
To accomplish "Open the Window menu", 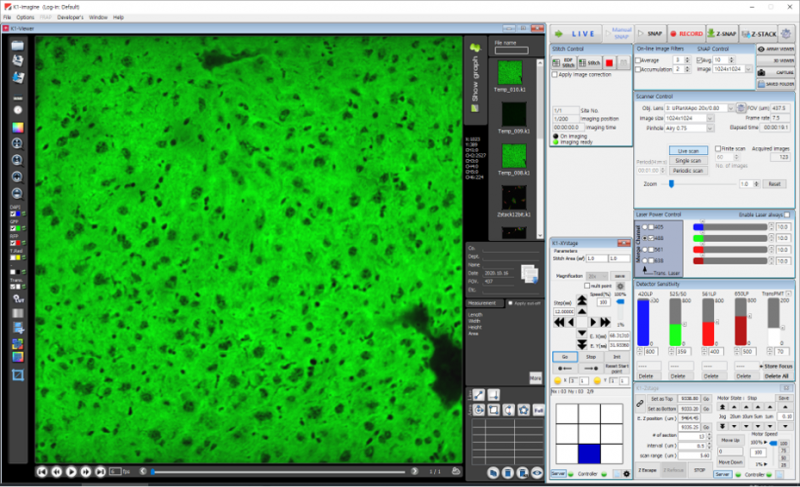I will (98, 17).
